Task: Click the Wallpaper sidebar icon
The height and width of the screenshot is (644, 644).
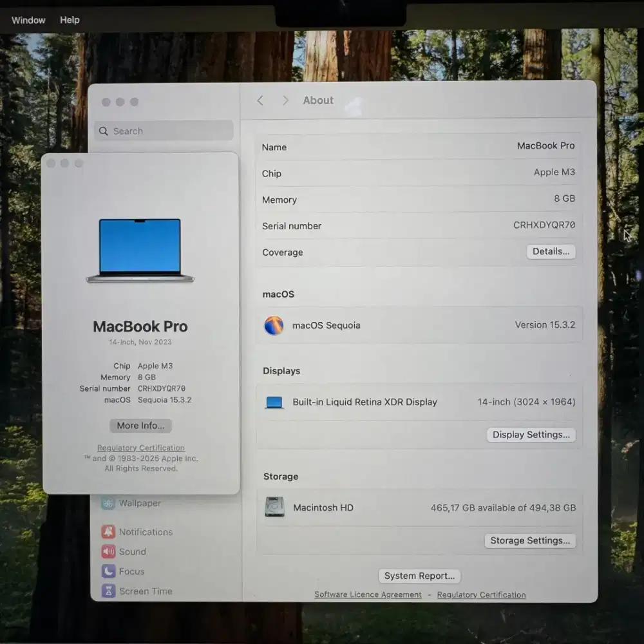Action: (x=108, y=503)
